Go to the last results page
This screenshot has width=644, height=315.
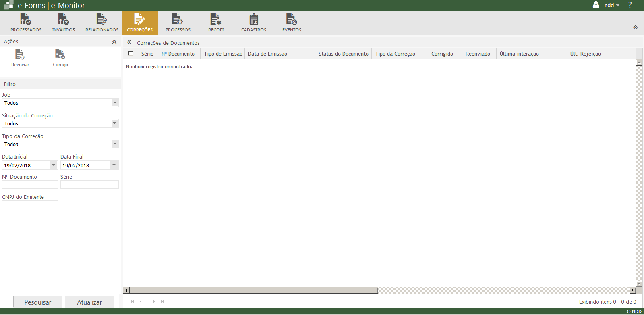162,302
